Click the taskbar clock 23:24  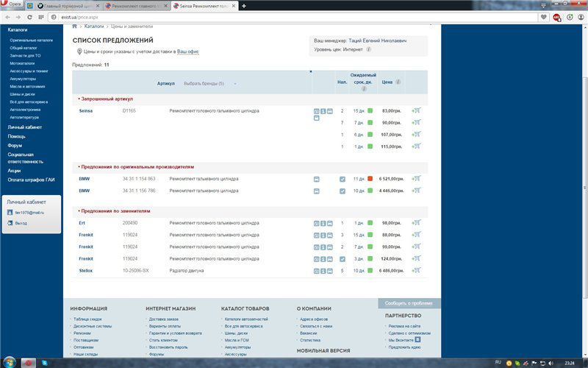point(570,363)
